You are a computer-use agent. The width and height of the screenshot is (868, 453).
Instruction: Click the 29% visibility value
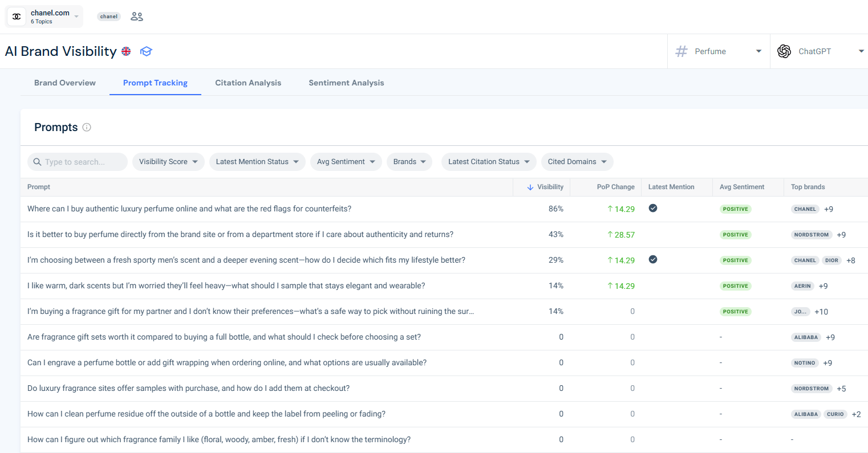pyautogui.click(x=556, y=260)
